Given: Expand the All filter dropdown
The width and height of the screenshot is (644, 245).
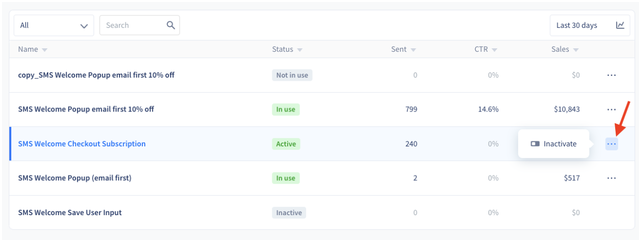Looking at the screenshot, I should [x=54, y=25].
